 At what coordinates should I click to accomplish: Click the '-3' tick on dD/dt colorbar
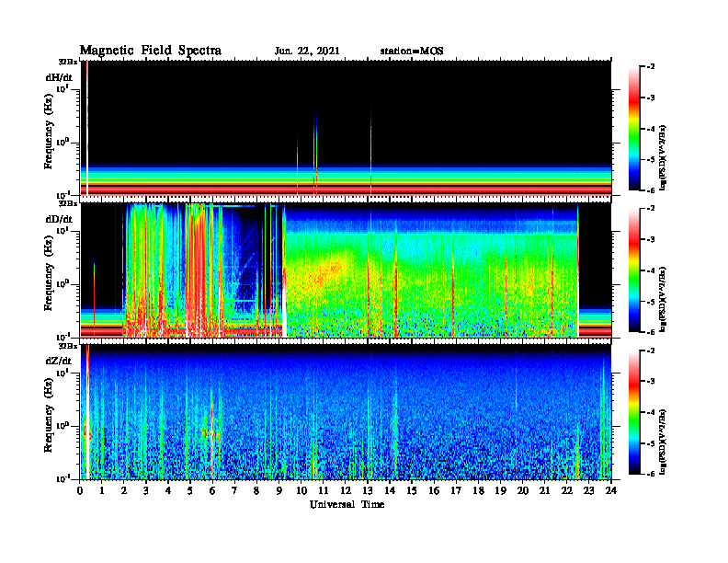651,240
